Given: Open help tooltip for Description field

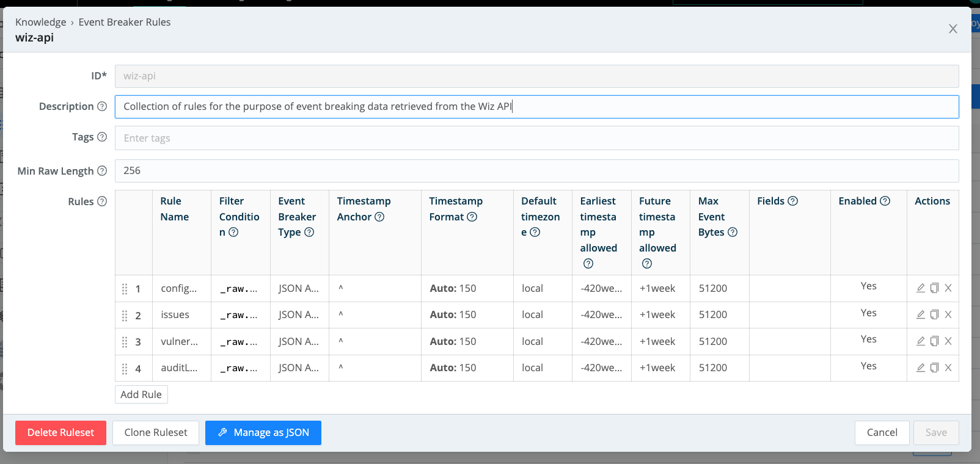Looking at the screenshot, I should click(x=102, y=106).
